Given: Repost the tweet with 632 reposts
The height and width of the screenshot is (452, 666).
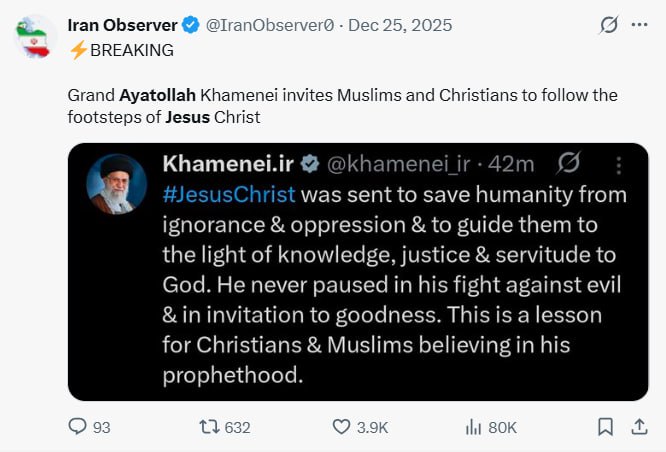Looking at the screenshot, I should tap(209, 427).
